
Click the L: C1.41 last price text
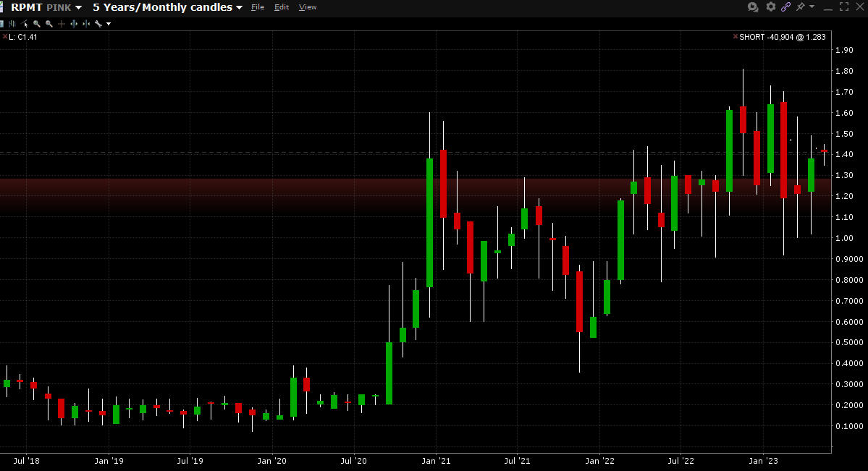point(23,37)
